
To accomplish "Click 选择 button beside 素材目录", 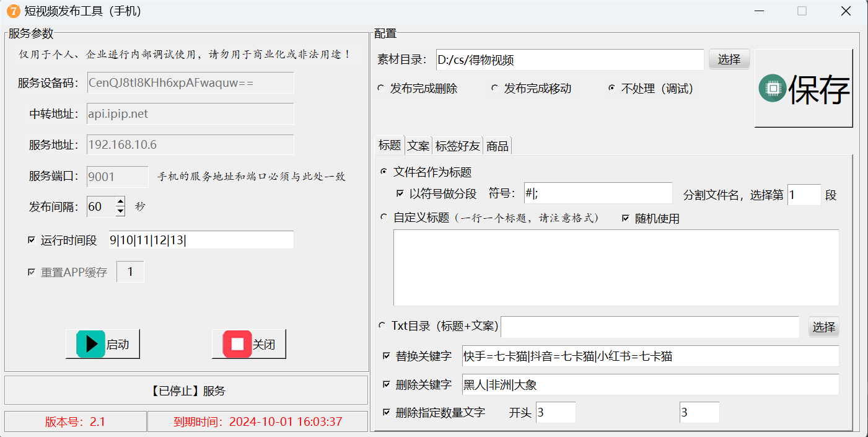I will [729, 60].
